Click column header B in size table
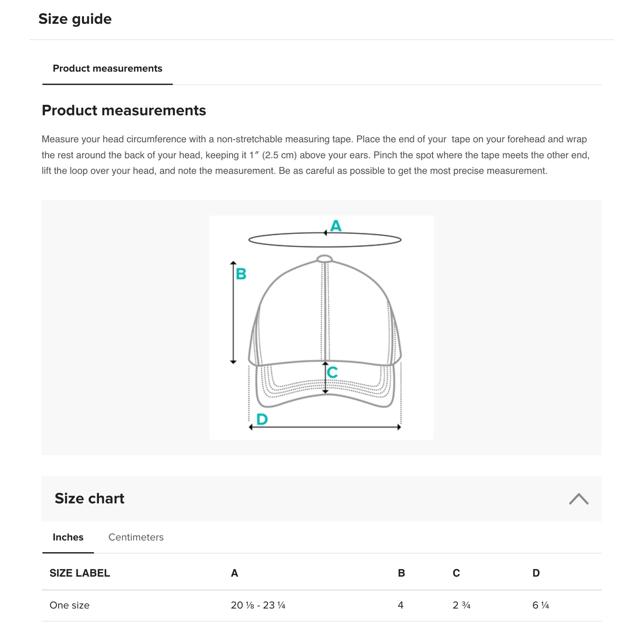The height and width of the screenshot is (644, 644). click(x=401, y=573)
